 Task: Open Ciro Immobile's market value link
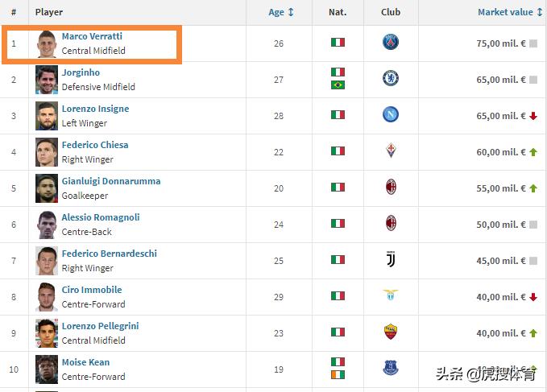pyautogui.click(x=500, y=297)
